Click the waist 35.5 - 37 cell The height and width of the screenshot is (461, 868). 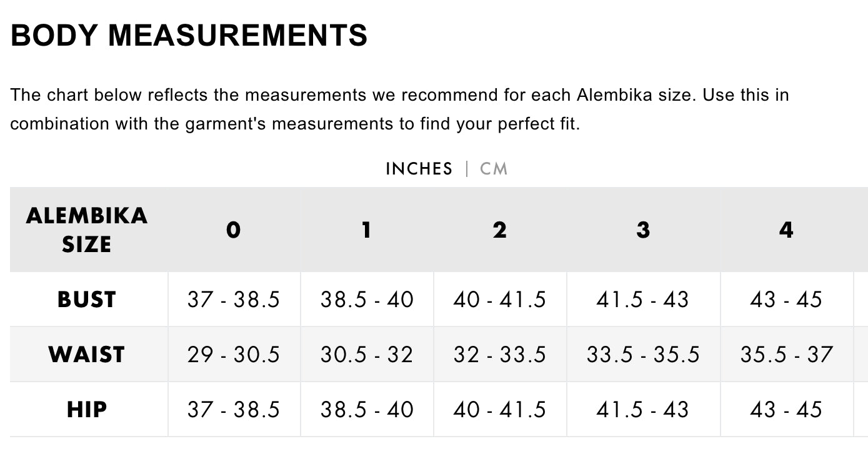click(x=786, y=355)
